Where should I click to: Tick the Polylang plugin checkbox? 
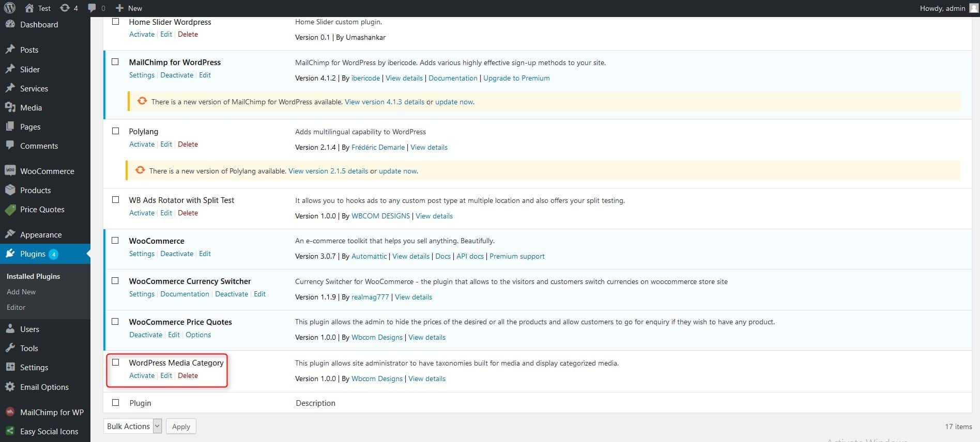pyautogui.click(x=116, y=131)
